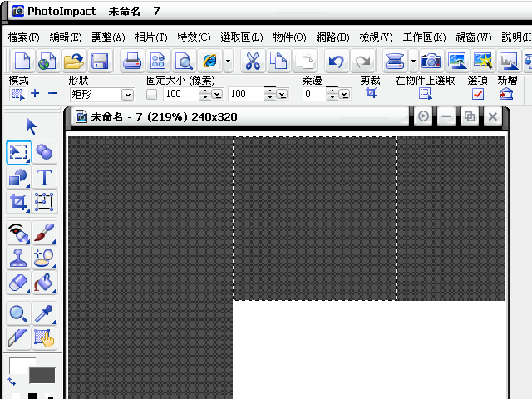The width and height of the screenshot is (532, 399).
Task: Select the Remove Red Eye tool
Action: [x=18, y=233]
